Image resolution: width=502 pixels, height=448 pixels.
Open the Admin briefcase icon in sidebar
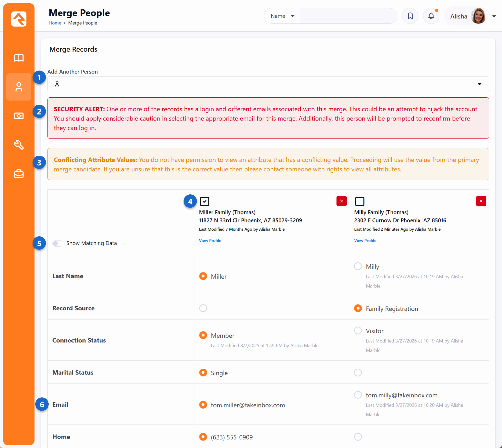tap(19, 174)
